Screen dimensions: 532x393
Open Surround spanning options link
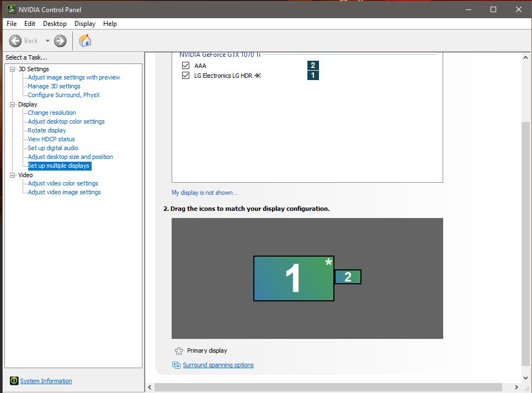(218, 365)
